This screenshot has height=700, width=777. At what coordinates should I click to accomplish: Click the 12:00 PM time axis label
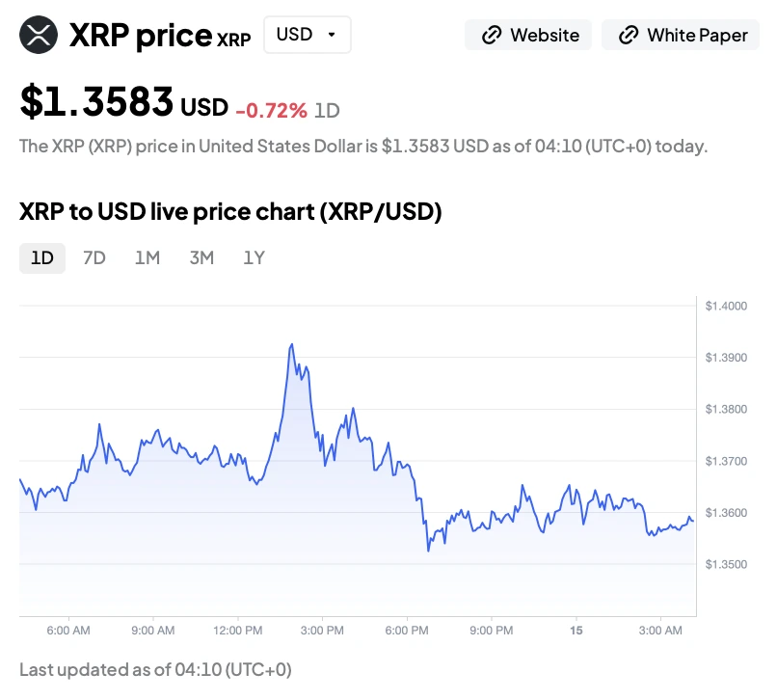pos(237,631)
